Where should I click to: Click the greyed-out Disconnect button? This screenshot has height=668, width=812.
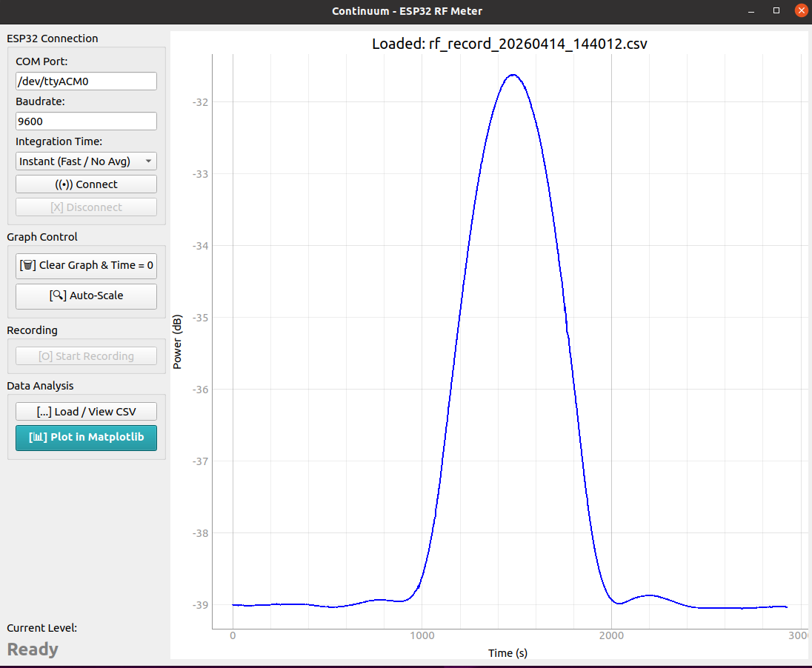pyautogui.click(x=86, y=207)
